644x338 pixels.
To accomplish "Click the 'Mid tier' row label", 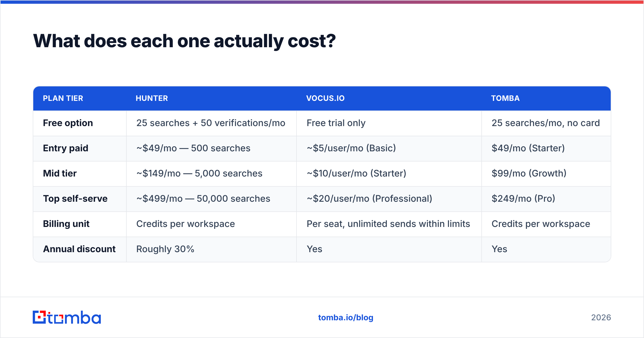I will click(60, 173).
